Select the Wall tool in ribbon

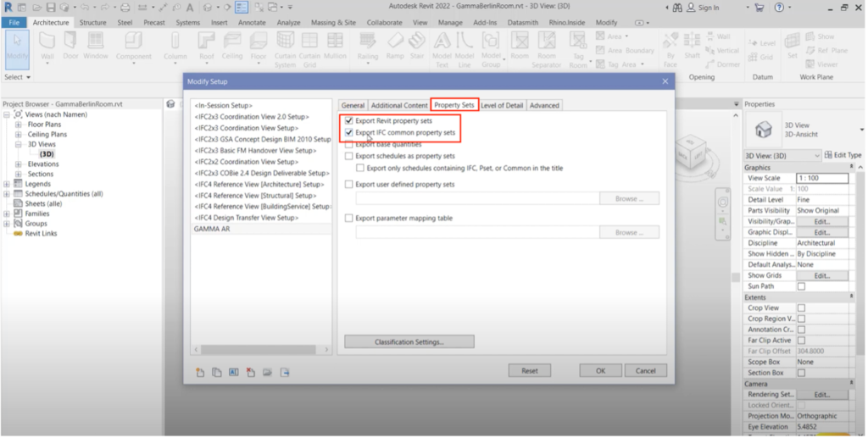click(47, 47)
